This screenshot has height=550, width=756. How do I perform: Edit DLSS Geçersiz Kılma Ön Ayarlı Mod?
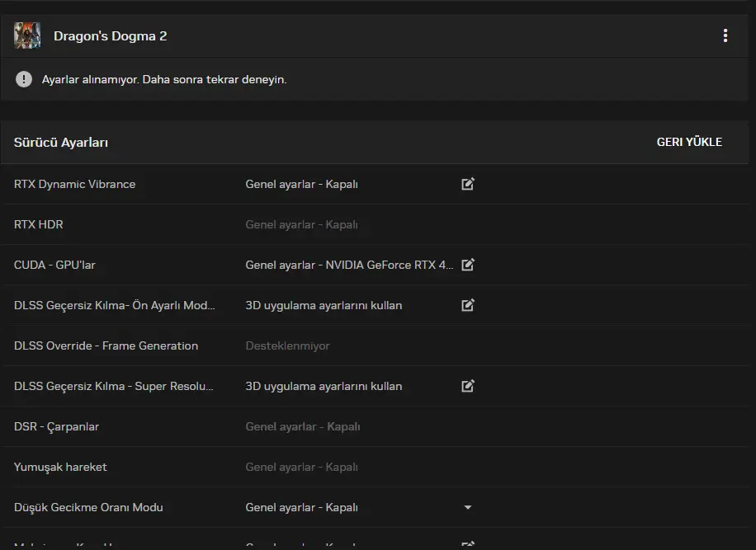(468, 305)
